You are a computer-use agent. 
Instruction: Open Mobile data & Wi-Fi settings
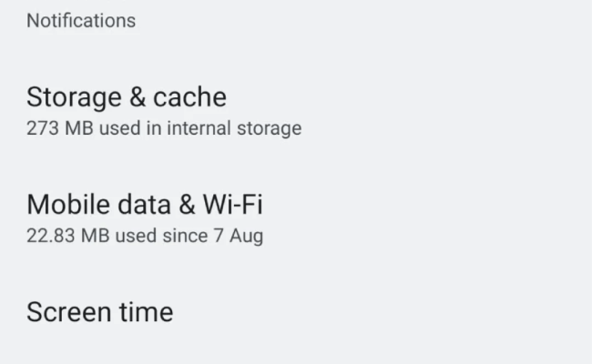pos(145,204)
